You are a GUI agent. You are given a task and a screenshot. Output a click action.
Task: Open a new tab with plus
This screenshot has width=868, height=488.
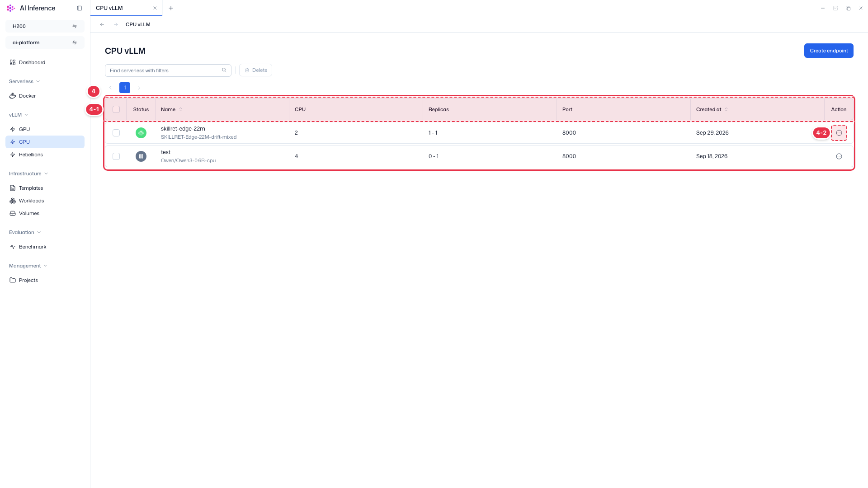point(171,8)
